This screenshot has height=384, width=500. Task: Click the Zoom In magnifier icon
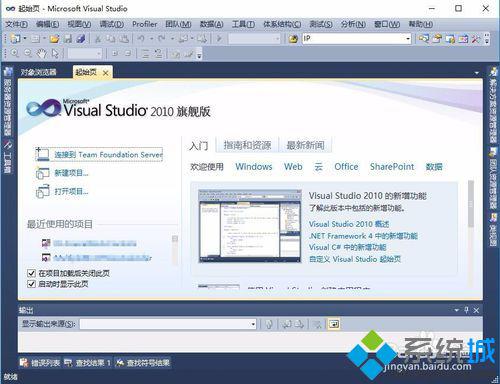pos(15,53)
